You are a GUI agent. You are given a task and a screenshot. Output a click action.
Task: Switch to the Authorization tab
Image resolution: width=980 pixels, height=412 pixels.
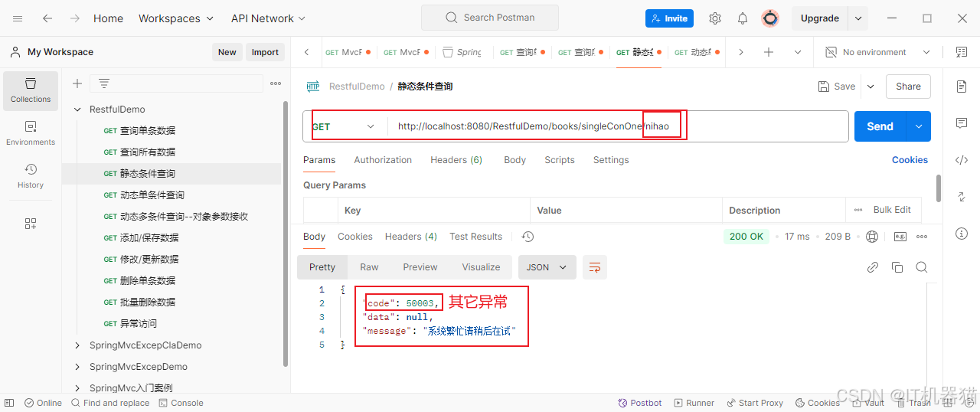383,160
